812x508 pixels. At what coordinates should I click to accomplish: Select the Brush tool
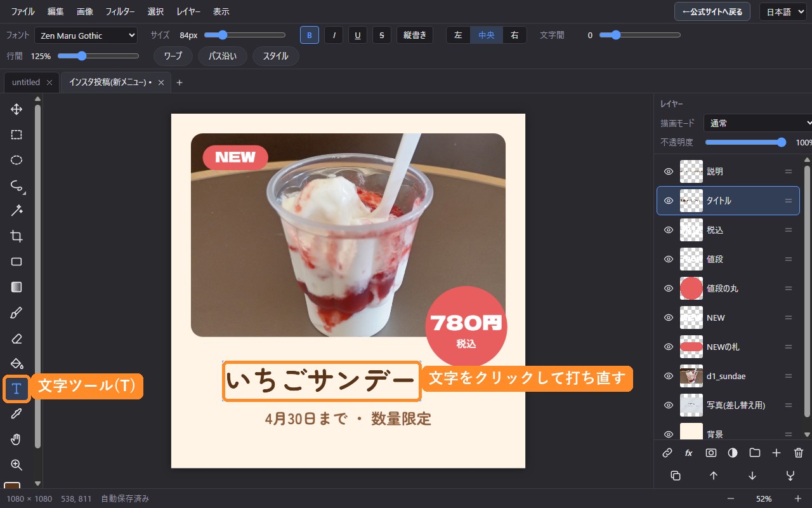pos(16,312)
